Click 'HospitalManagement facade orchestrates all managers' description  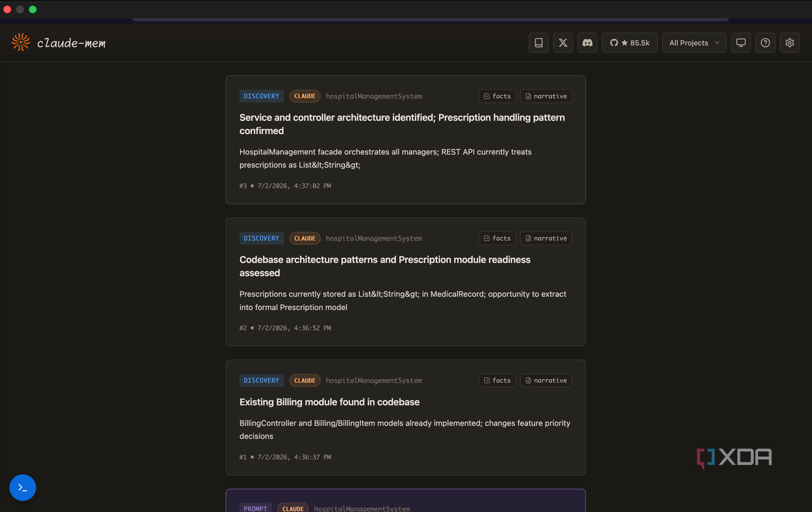pyautogui.click(x=386, y=158)
